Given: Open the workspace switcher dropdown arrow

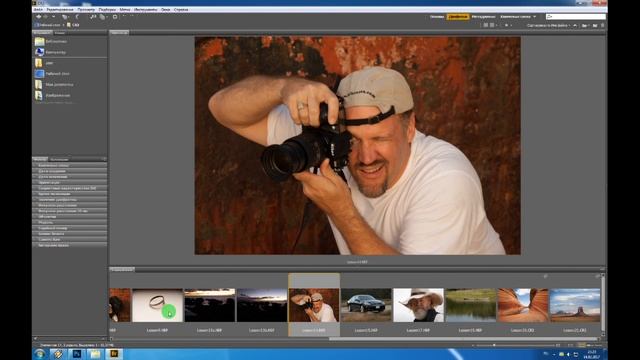Looking at the screenshot, I should (x=535, y=17).
